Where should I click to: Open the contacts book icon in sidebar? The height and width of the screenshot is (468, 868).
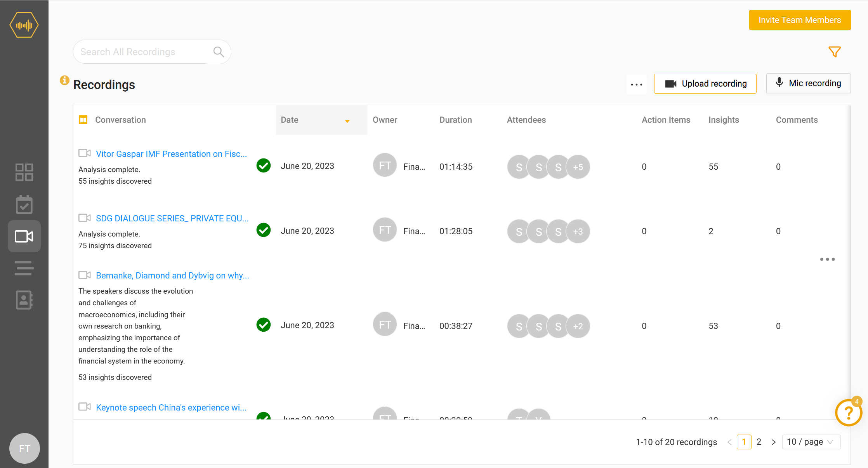24,300
